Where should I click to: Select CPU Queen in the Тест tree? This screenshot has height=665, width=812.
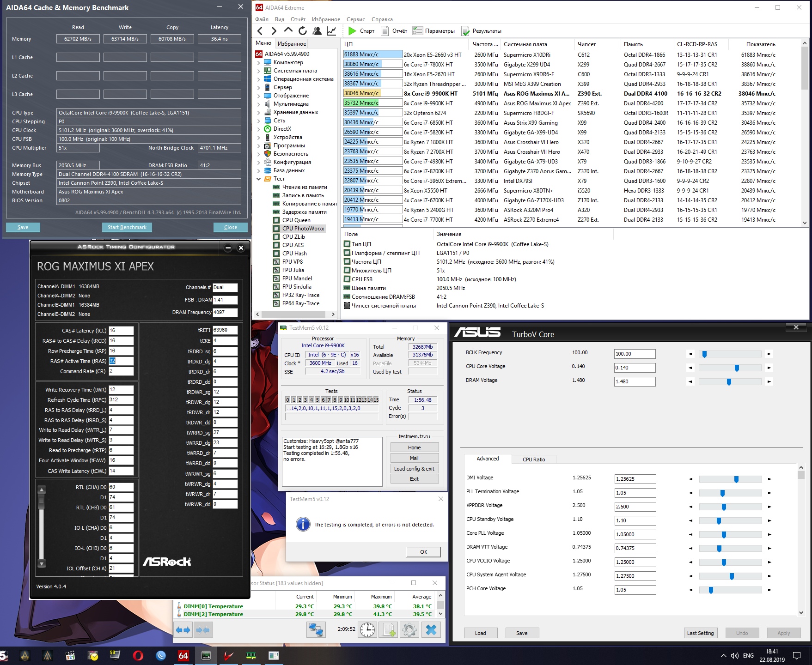click(296, 220)
